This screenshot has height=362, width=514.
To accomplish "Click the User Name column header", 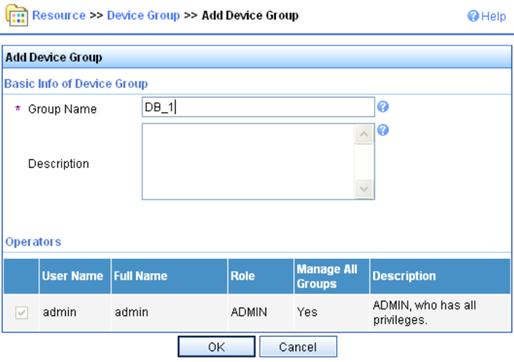I will click(x=75, y=276).
